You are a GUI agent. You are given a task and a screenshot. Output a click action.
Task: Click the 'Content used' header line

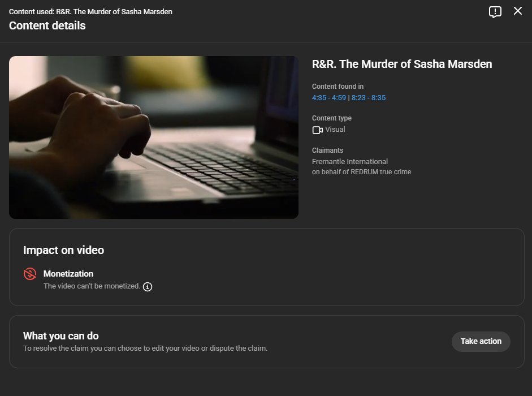click(x=90, y=11)
